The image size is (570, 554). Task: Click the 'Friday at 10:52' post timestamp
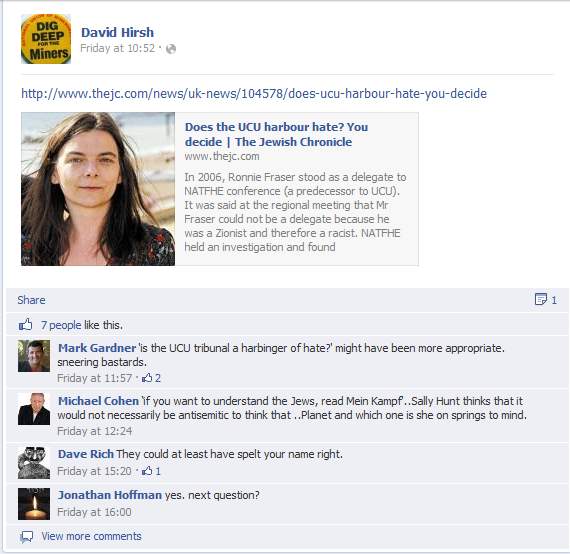(117, 48)
